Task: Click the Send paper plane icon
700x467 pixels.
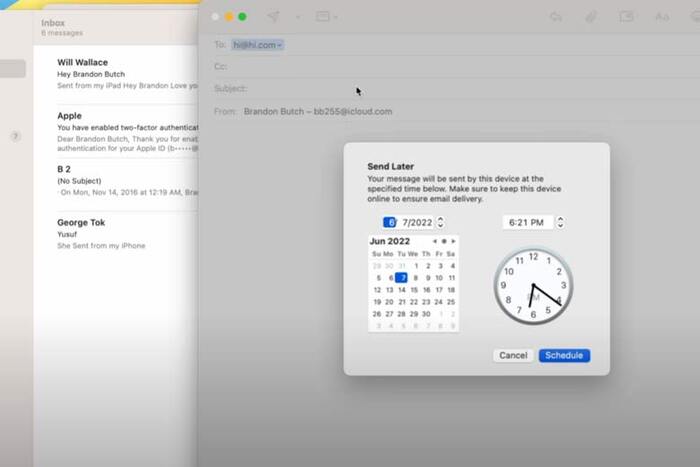Action: pyautogui.click(x=273, y=17)
